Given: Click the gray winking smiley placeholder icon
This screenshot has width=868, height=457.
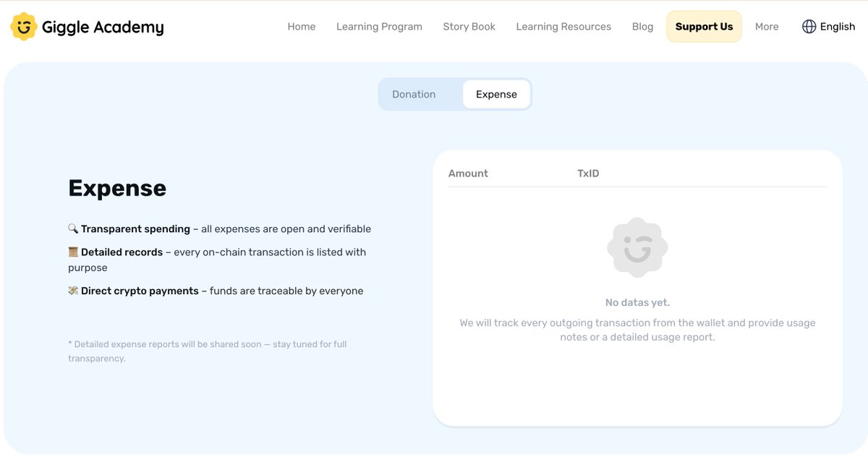Looking at the screenshot, I should (x=637, y=247).
